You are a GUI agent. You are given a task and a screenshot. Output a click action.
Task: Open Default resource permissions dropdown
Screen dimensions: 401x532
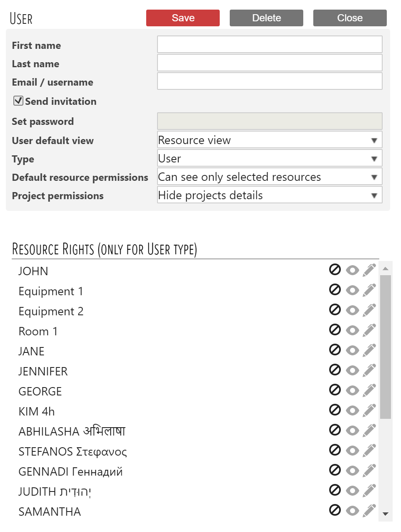269,177
